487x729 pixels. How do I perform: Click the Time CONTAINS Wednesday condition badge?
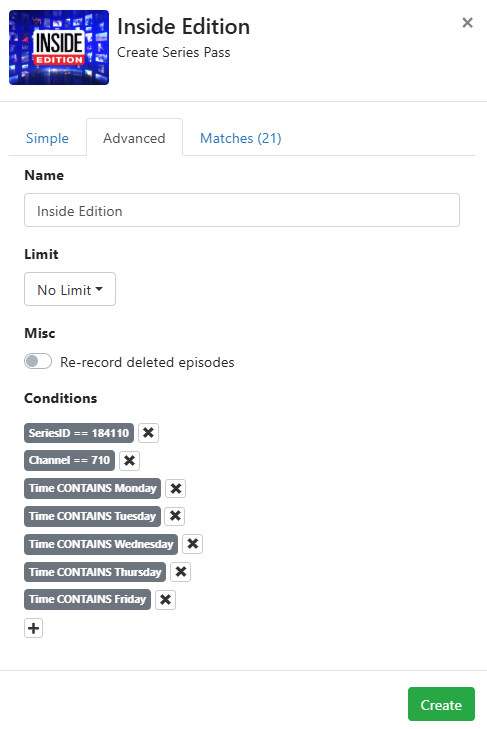point(101,544)
